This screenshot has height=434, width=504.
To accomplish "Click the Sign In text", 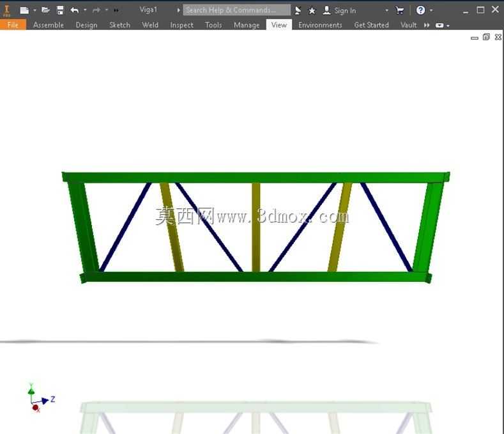I will click(345, 11).
